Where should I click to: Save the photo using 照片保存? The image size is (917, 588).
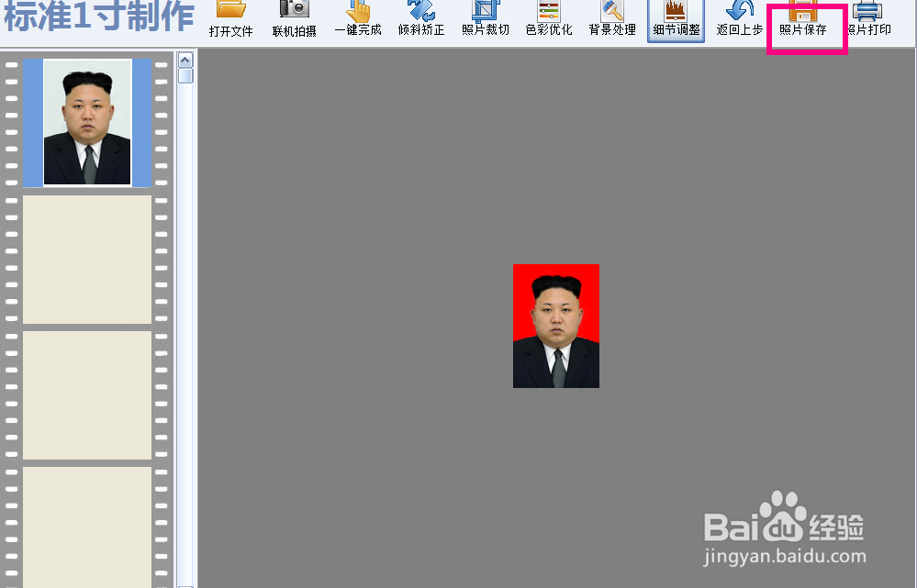coord(805,23)
